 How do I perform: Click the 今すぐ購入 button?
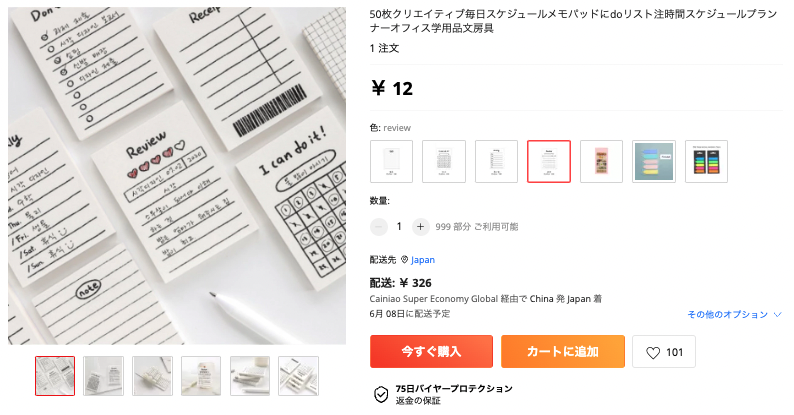[x=431, y=351]
